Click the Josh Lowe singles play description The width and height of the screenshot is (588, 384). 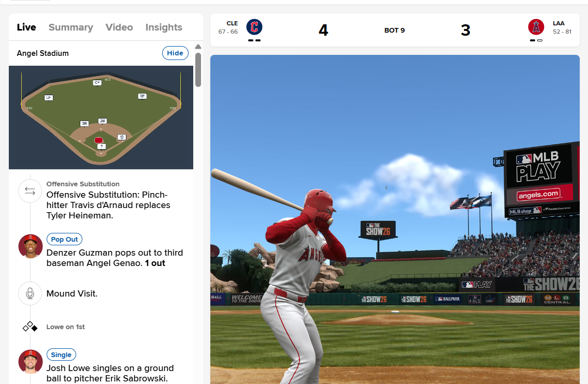click(x=110, y=373)
